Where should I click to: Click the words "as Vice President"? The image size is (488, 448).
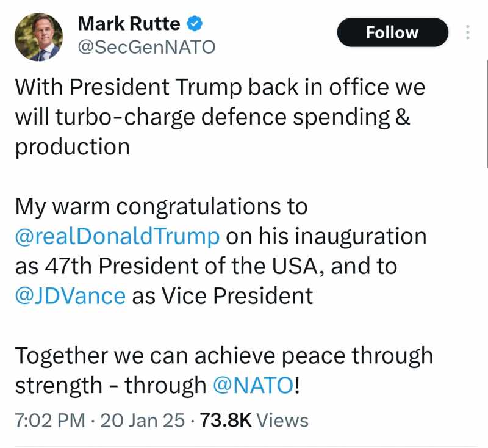[222, 295]
